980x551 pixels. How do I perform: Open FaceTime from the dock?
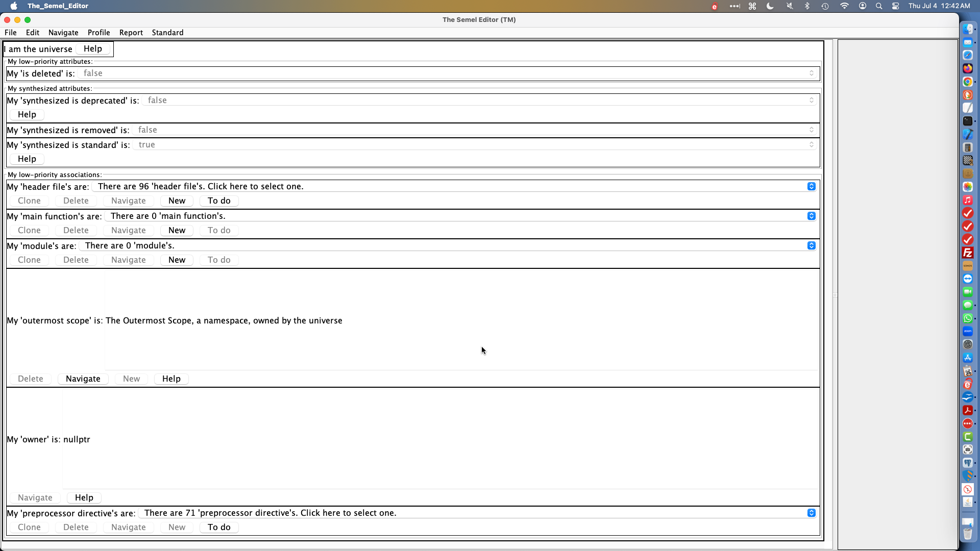click(968, 292)
